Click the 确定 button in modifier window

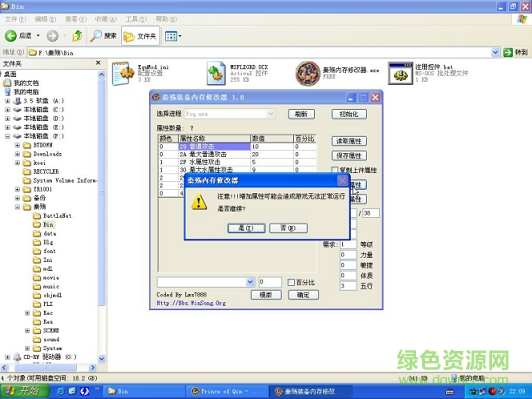(303, 295)
